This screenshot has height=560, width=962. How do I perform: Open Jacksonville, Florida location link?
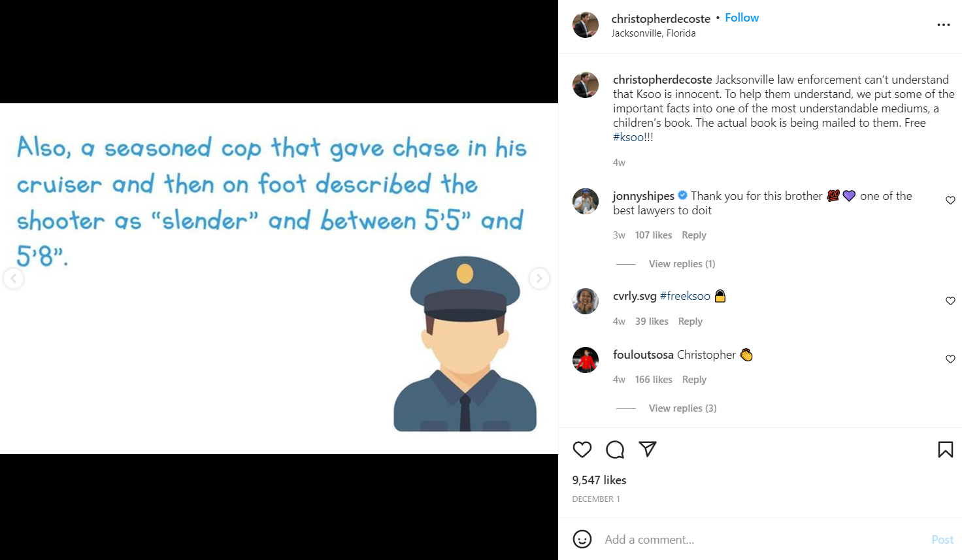click(654, 33)
